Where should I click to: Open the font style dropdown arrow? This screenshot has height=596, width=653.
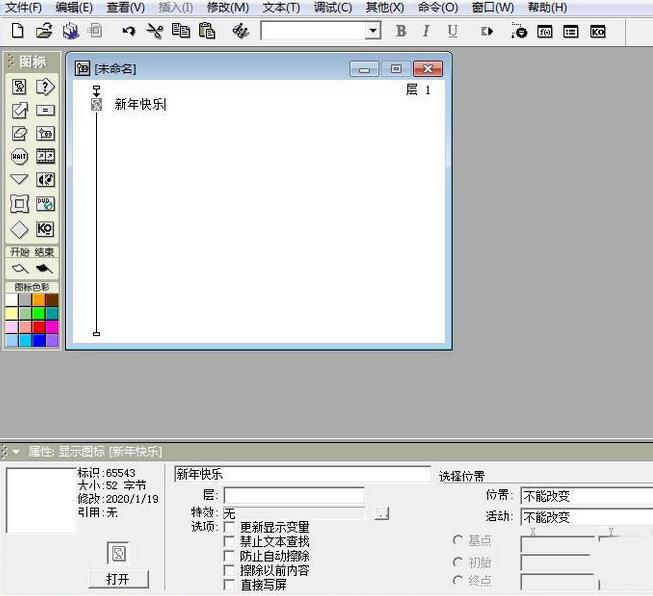tap(373, 31)
